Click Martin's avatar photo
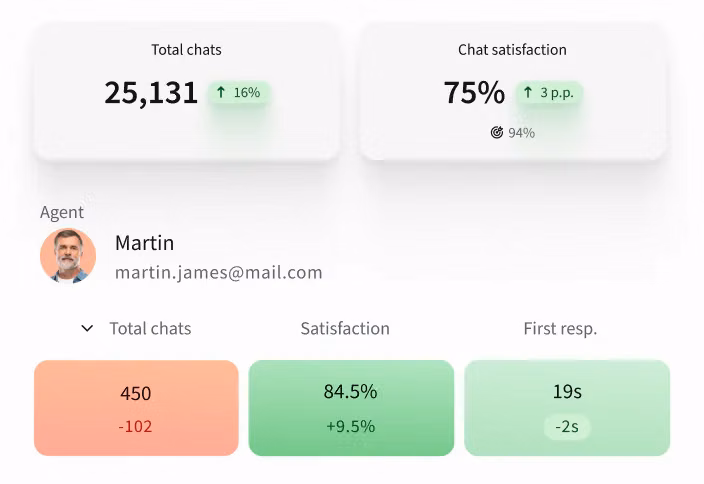The height and width of the screenshot is (484, 704). tap(68, 256)
